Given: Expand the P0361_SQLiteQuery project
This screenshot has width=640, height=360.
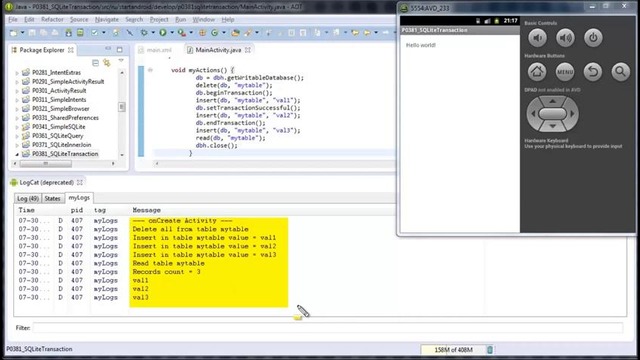Looking at the screenshot, I should (x=17, y=136).
